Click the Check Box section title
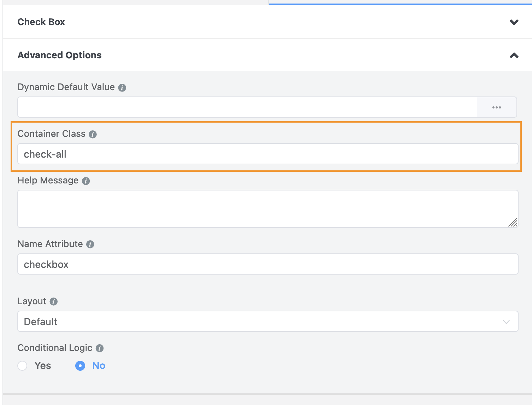Image resolution: width=532 pixels, height=405 pixels. 41,22
